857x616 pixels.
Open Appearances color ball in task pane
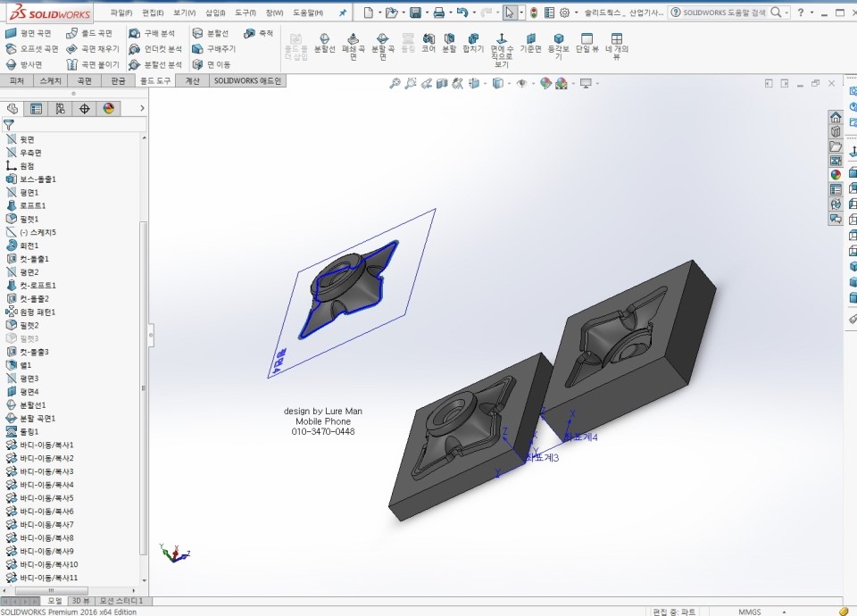pyautogui.click(x=836, y=175)
